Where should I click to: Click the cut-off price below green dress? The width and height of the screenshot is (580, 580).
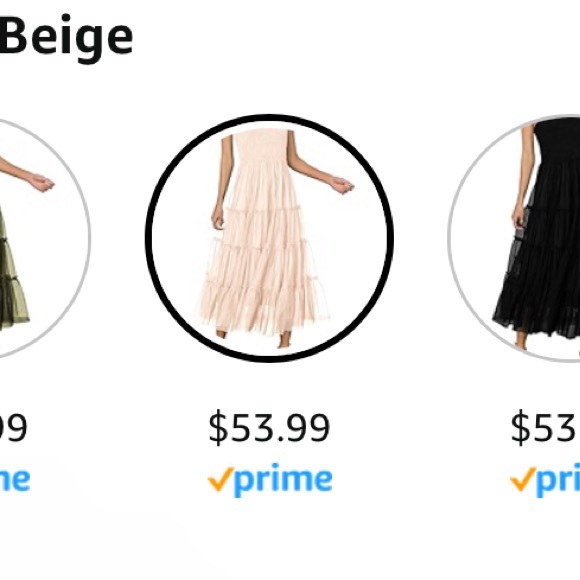[x=14, y=428]
